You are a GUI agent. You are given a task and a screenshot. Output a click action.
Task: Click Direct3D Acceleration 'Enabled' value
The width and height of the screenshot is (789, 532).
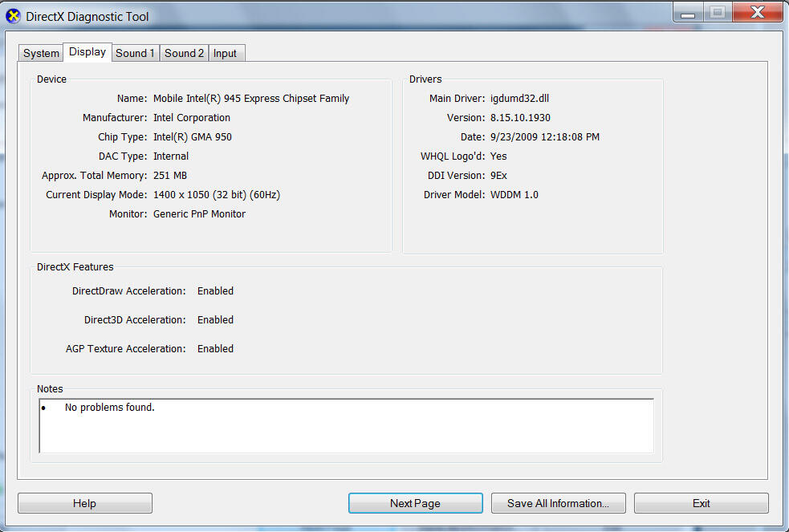(x=215, y=320)
